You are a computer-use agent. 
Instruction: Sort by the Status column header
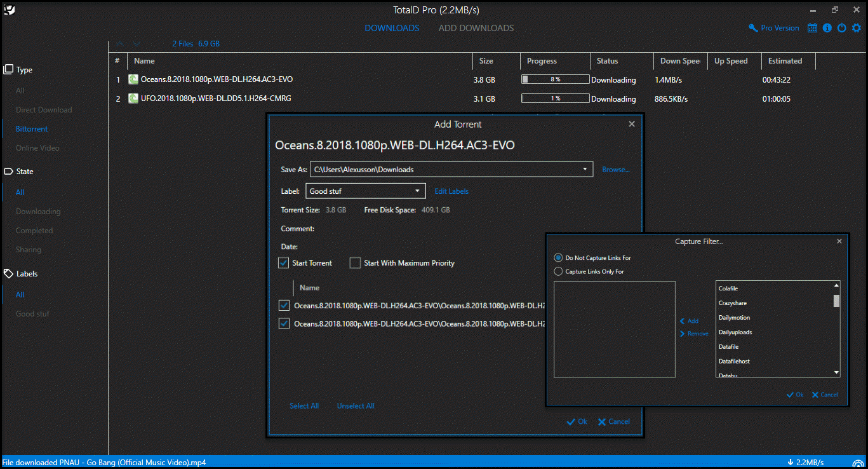click(621, 61)
